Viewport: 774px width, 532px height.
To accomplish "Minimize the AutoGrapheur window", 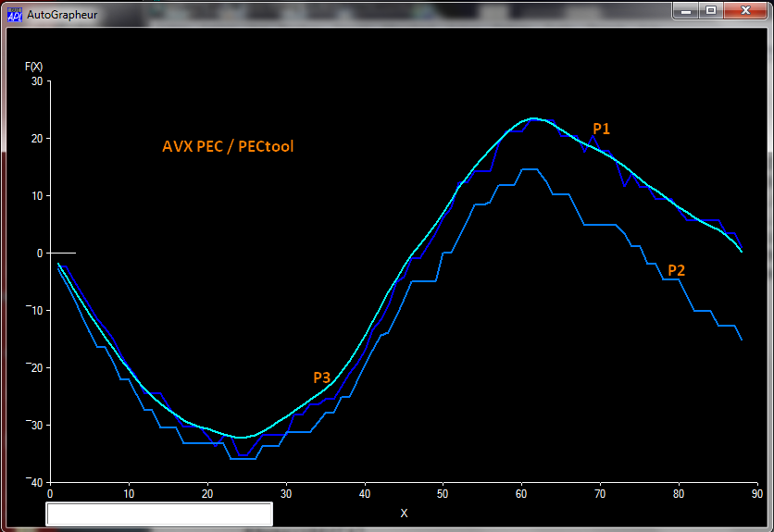I will click(x=687, y=10).
